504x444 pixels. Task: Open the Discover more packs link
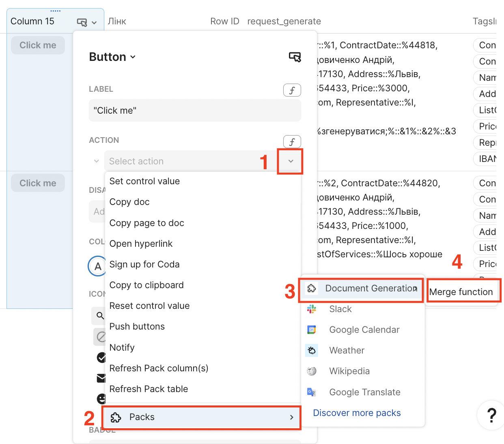(357, 413)
